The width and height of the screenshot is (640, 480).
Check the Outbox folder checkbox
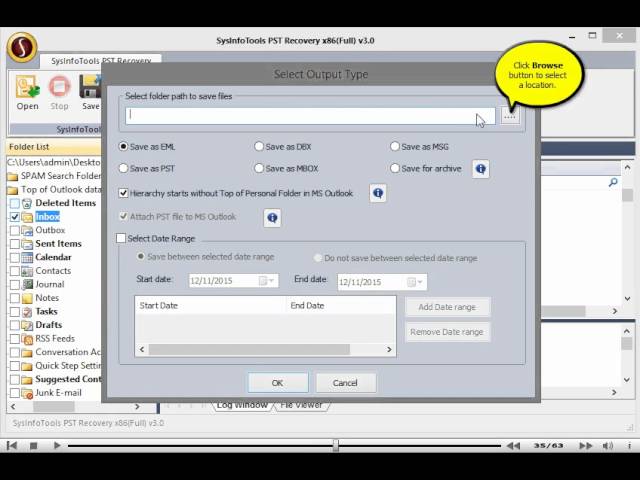tap(15, 230)
